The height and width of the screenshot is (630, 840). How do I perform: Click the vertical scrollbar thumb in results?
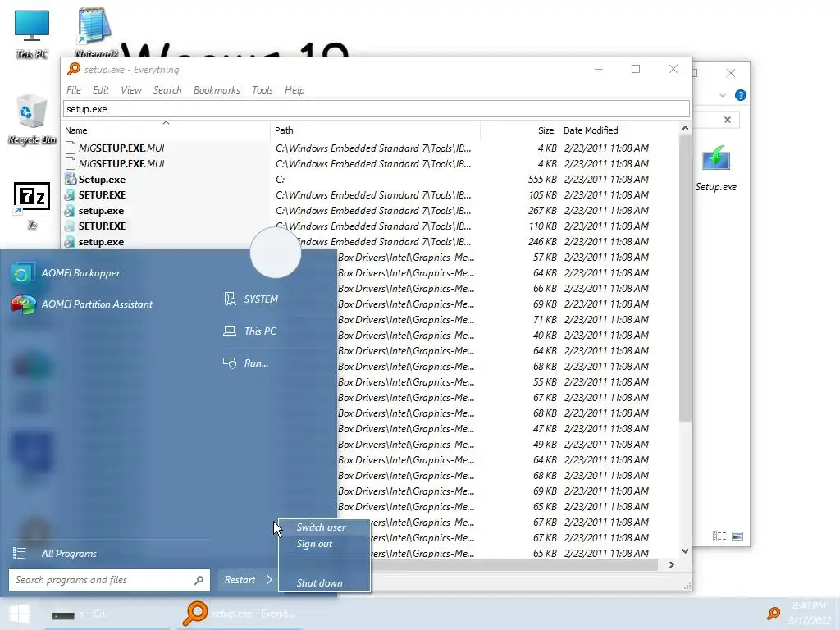tap(685, 279)
